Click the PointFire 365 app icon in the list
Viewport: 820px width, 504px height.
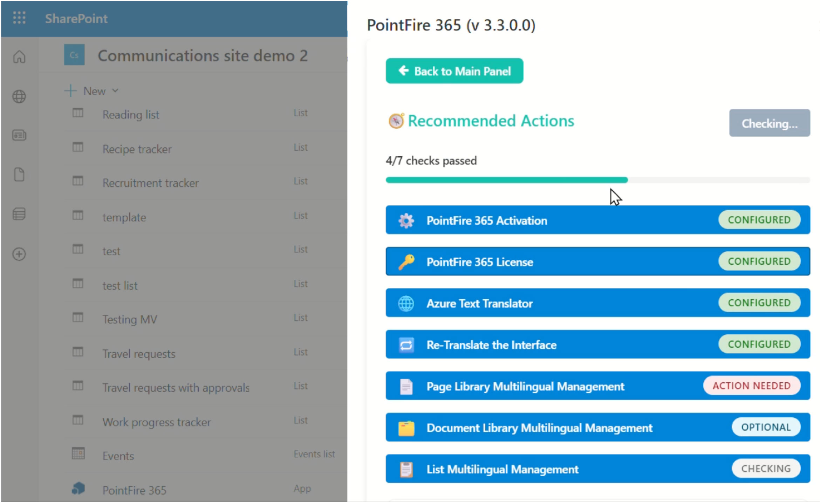[x=78, y=489]
